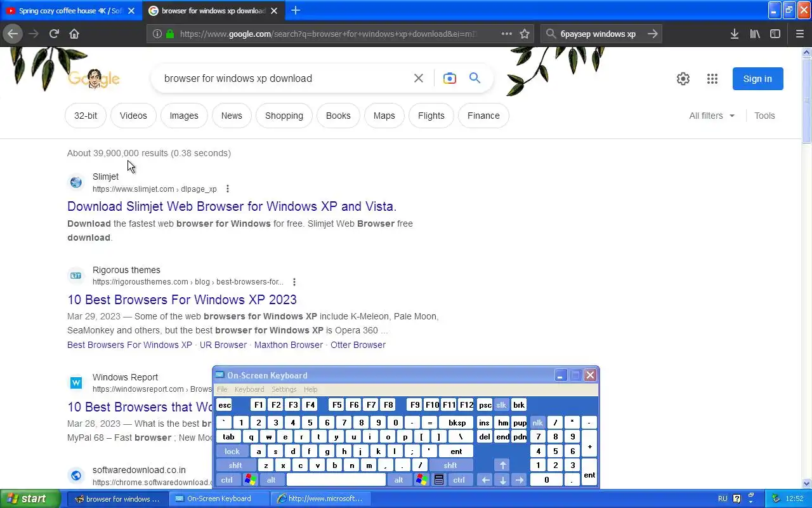This screenshot has height=508, width=812.
Task: Click the space bar on On-Screen Keyboard
Action: (x=336, y=480)
